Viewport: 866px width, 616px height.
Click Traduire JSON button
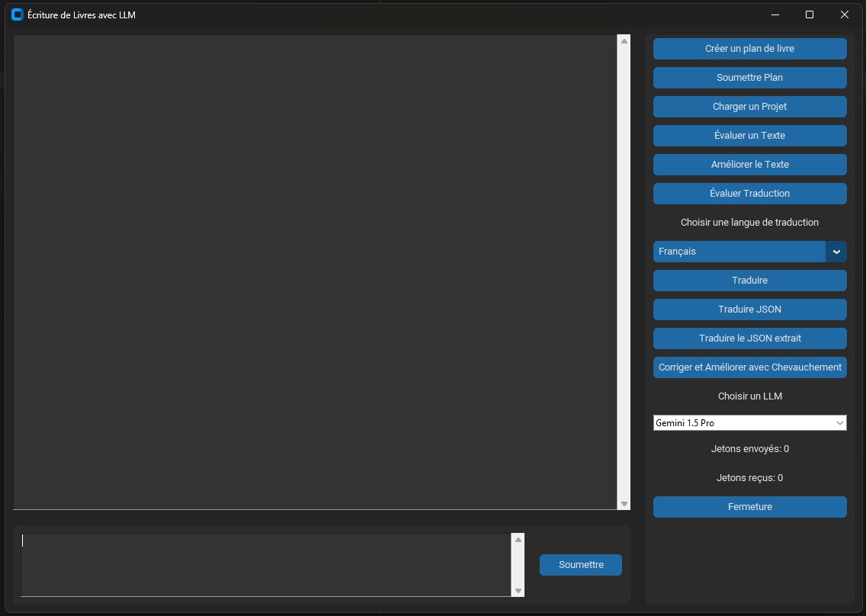click(749, 310)
